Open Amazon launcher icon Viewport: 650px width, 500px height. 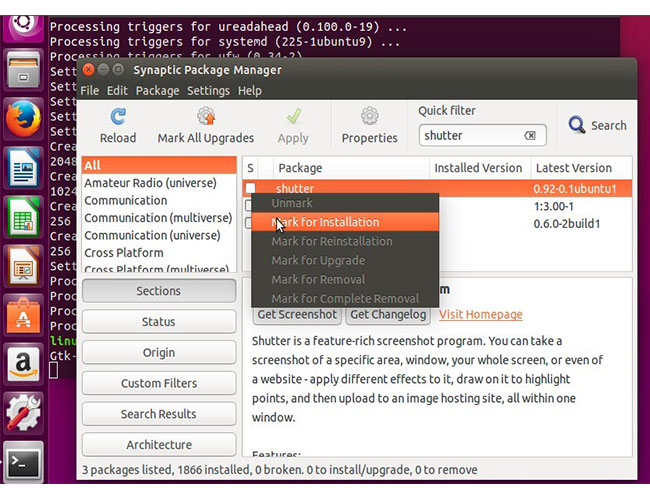(23, 364)
